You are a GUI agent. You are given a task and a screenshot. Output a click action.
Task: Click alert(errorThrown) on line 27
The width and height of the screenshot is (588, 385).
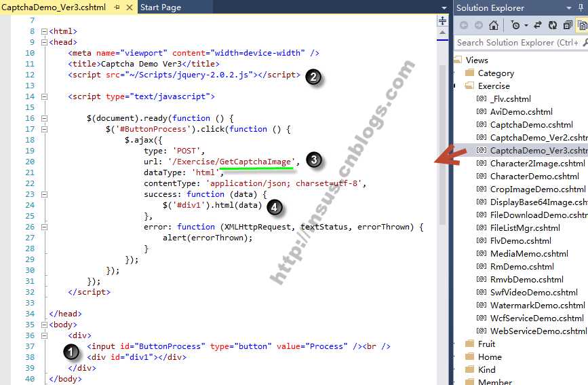tap(208, 238)
